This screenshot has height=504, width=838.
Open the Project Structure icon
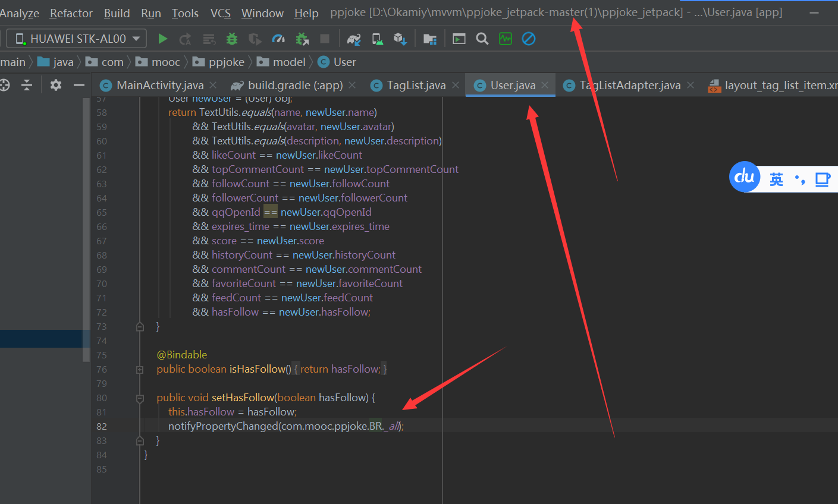coord(430,39)
